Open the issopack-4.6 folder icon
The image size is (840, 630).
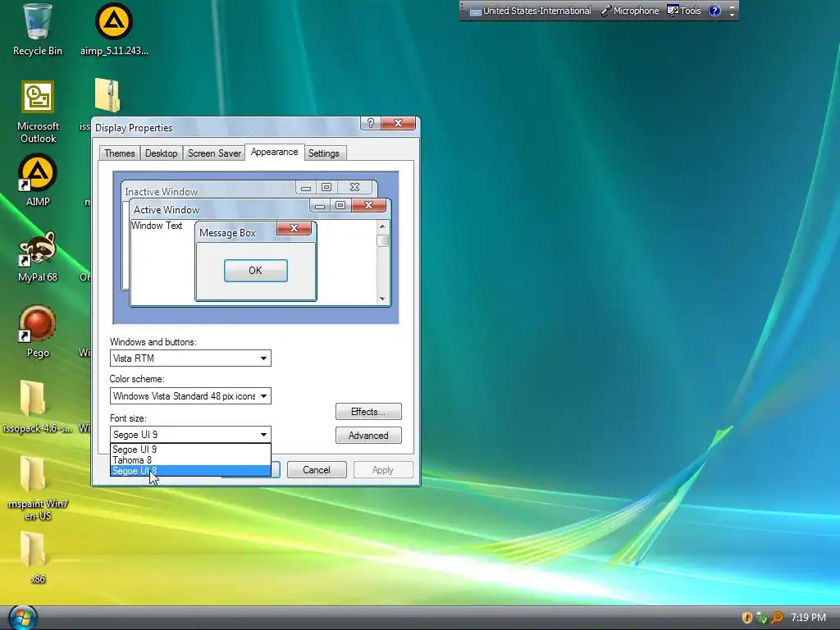pos(38,407)
